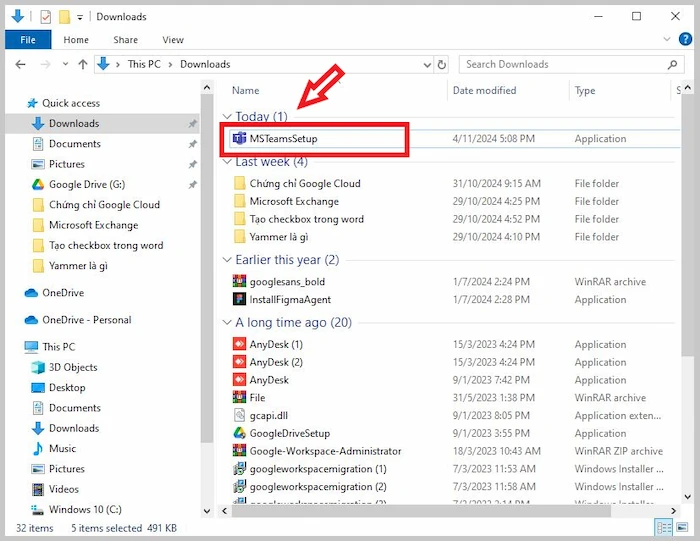Select This PC in navigation pane
The height and width of the screenshot is (541, 700).
(x=58, y=347)
